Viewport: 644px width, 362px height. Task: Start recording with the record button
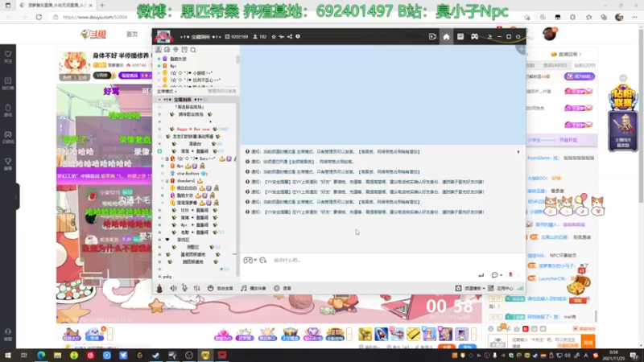click(x=283, y=288)
